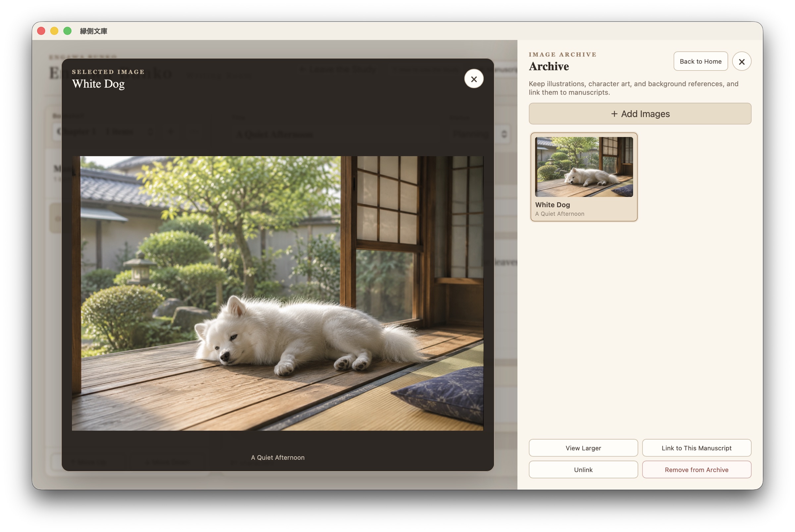Click the red window close button
This screenshot has height=532, width=795.
41,31
